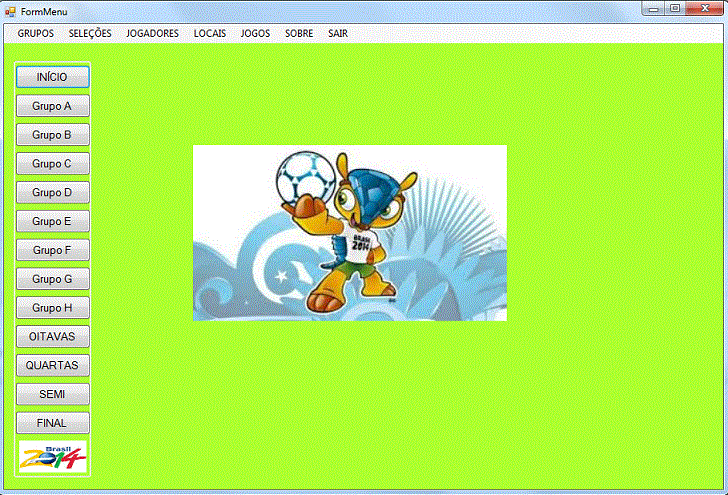
Task: Open the LOCAIS menu
Action: coord(210,33)
